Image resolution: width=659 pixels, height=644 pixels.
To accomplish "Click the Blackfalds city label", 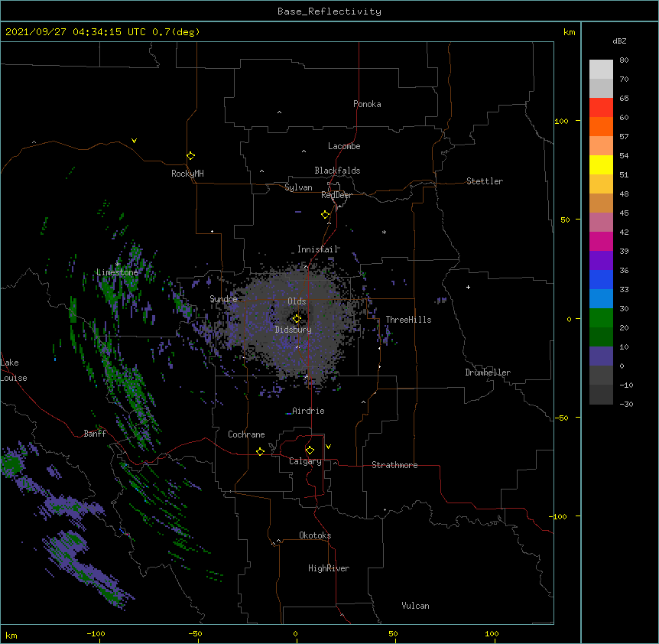I will [337, 171].
